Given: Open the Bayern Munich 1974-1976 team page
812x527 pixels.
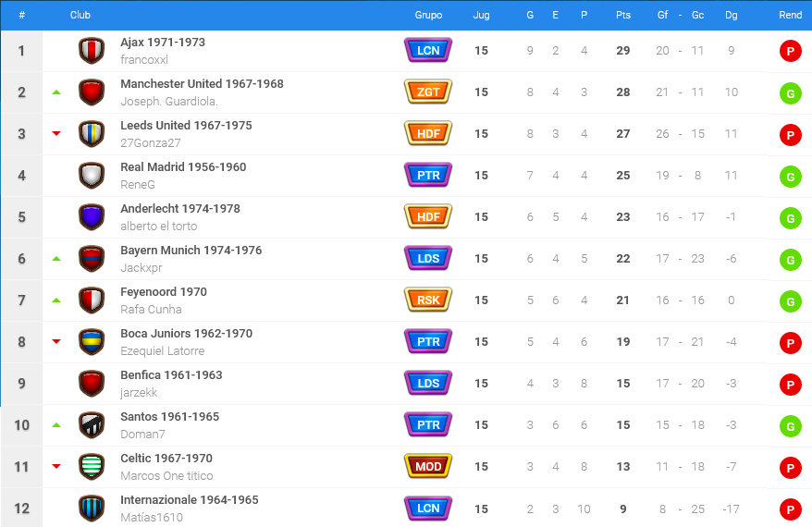Looking at the screenshot, I should pos(191,251).
